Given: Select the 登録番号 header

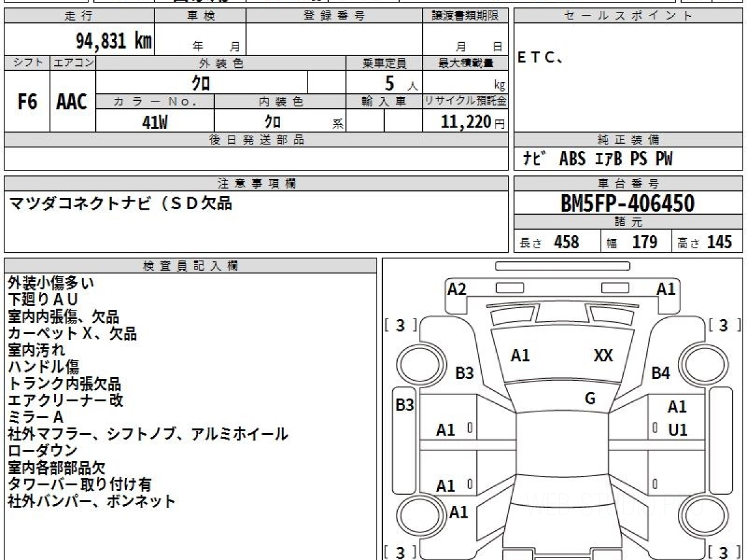Looking at the screenshot, I should click(334, 17).
